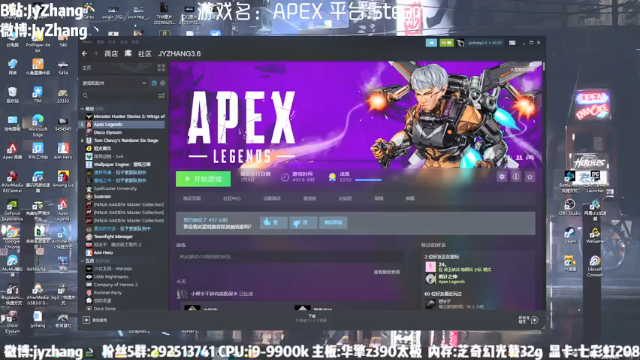Open the Store tab
The width and height of the screenshot is (640, 360).
[x=111, y=54]
